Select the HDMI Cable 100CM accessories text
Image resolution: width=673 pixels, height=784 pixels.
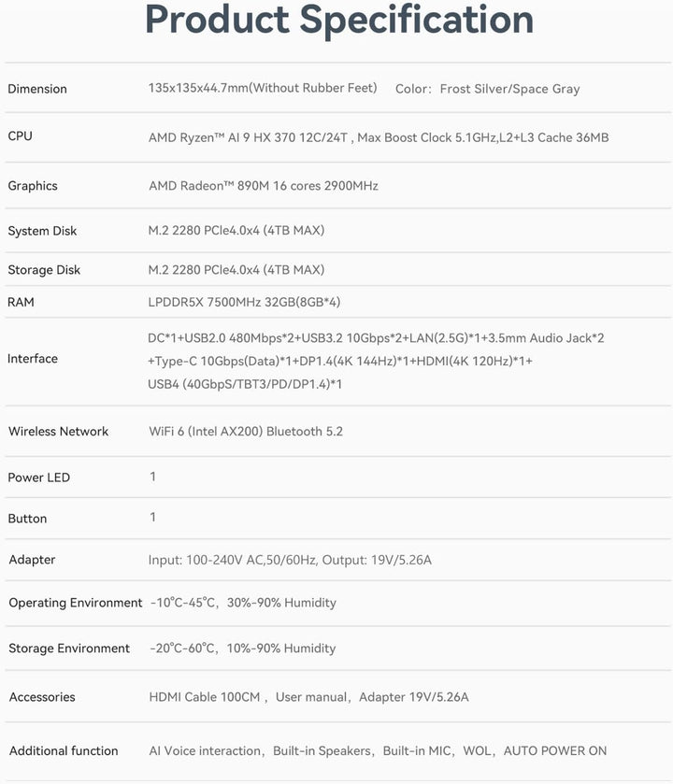[x=206, y=697]
